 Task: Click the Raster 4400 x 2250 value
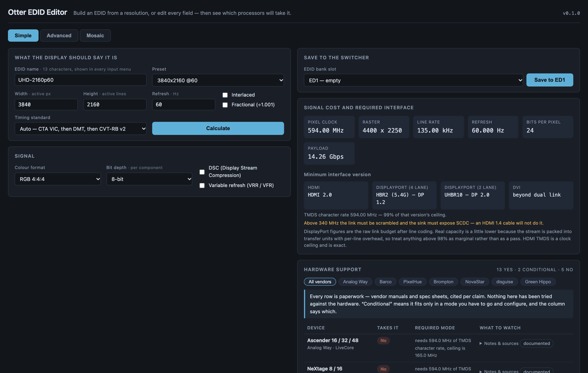[382, 130]
